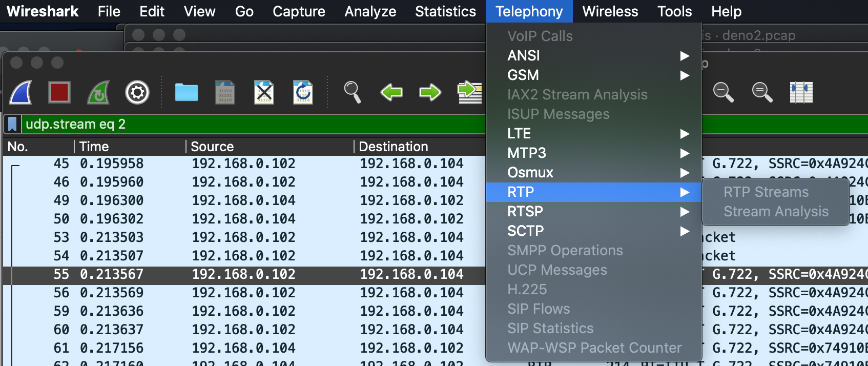Find a packet with the magnifier icon
Image resolution: width=868 pixels, height=366 pixels.
click(x=353, y=92)
